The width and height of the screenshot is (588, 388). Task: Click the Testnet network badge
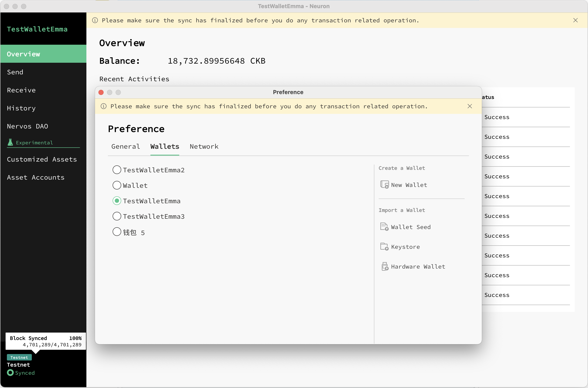click(19, 357)
